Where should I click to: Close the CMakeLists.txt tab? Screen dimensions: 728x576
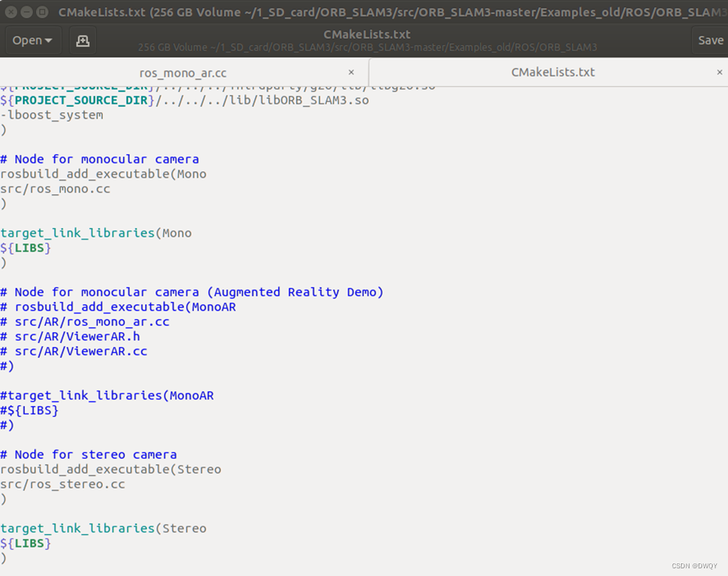pyautogui.click(x=719, y=72)
